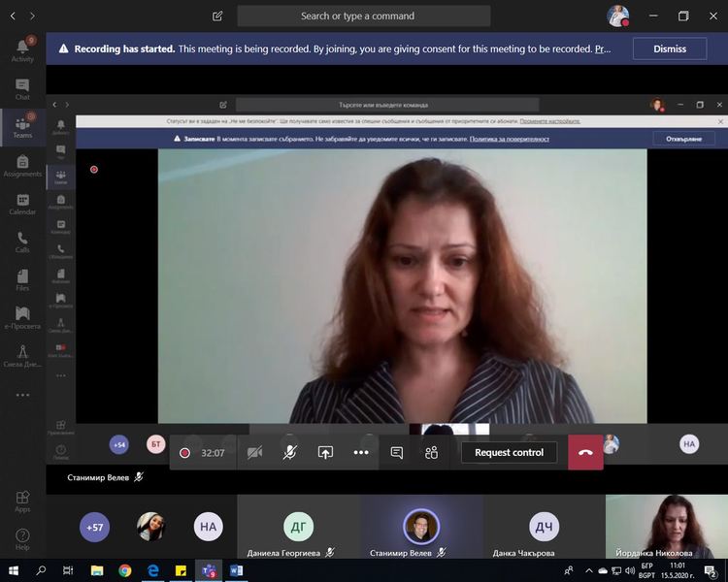The image size is (728, 582).
Task: Go to Assignments in the sidebar
Action: [x=22, y=166]
